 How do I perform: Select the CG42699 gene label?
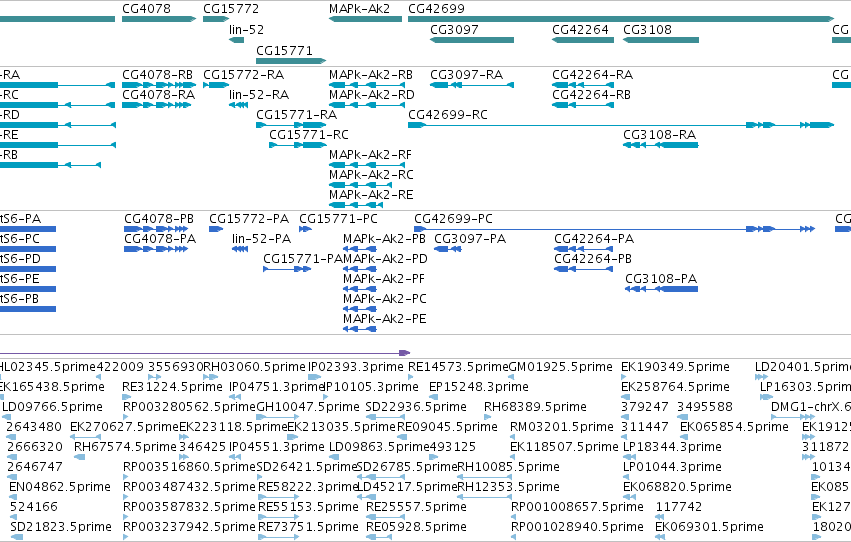click(x=436, y=9)
